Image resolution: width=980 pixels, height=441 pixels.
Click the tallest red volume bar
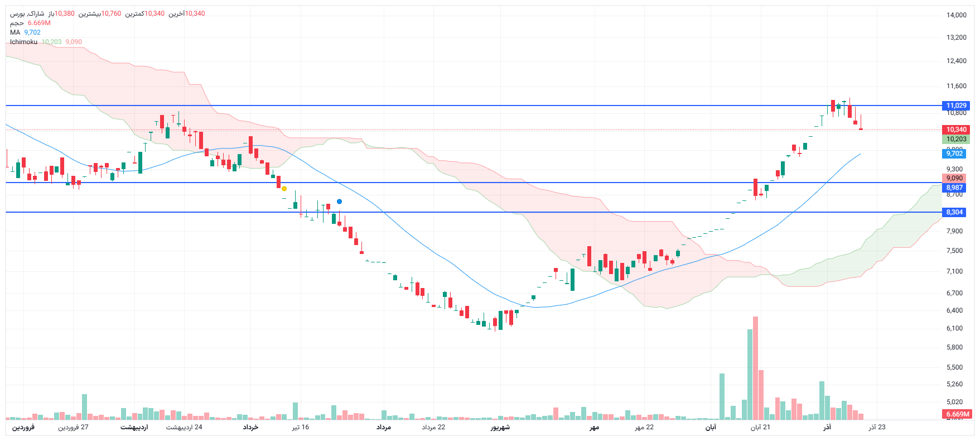755,368
